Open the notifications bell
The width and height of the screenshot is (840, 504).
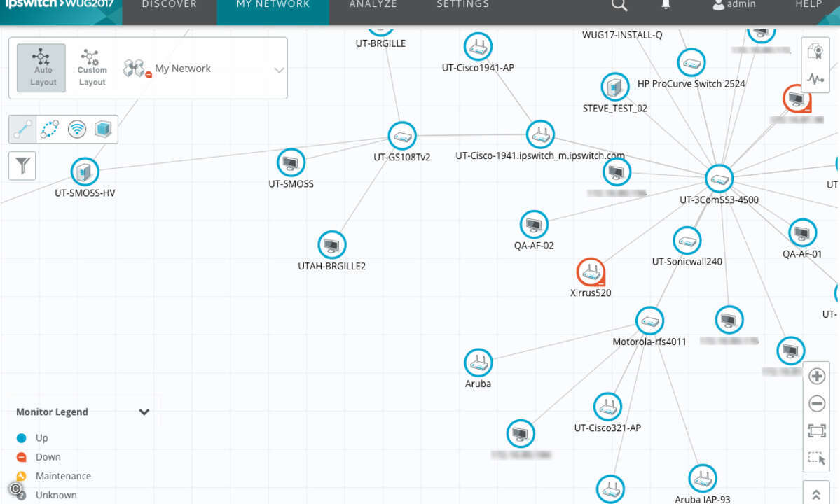666,5
